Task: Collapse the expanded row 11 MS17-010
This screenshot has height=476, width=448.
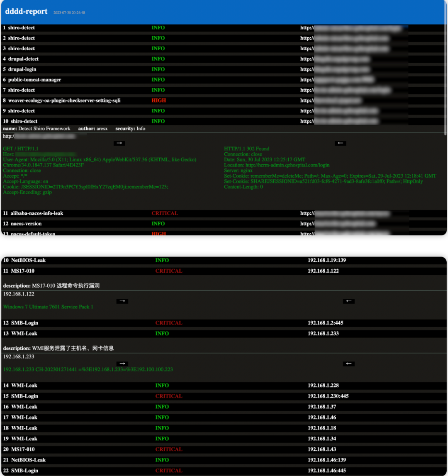Action: click(224, 271)
